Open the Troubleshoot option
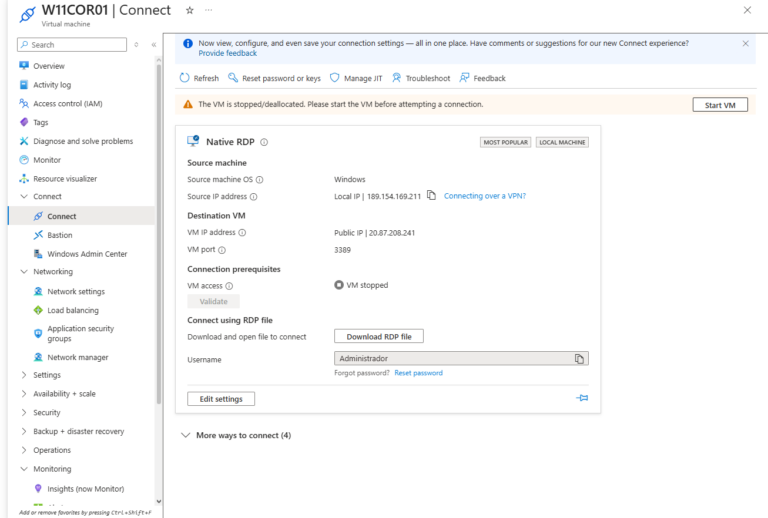768x518 pixels. pyautogui.click(x=421, y=78)
